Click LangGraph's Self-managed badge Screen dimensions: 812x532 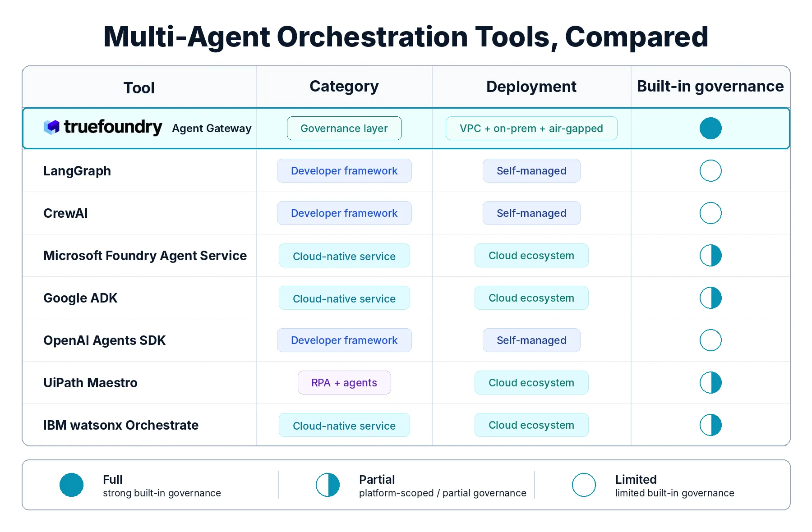531,170
